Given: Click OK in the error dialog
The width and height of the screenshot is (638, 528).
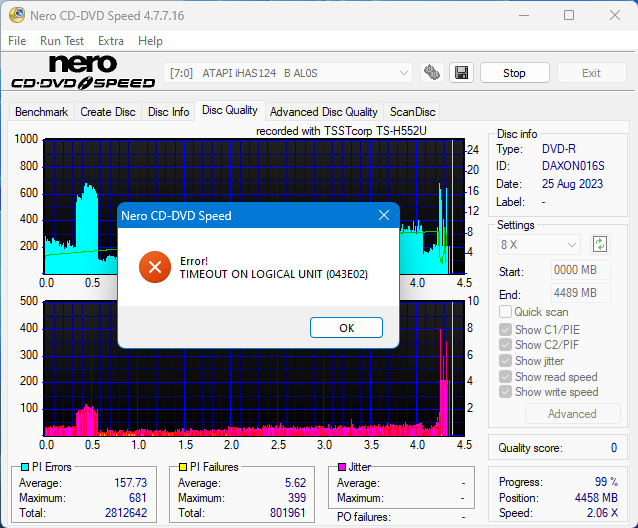Looking at the screenshot, I should [x=346, y=328].
